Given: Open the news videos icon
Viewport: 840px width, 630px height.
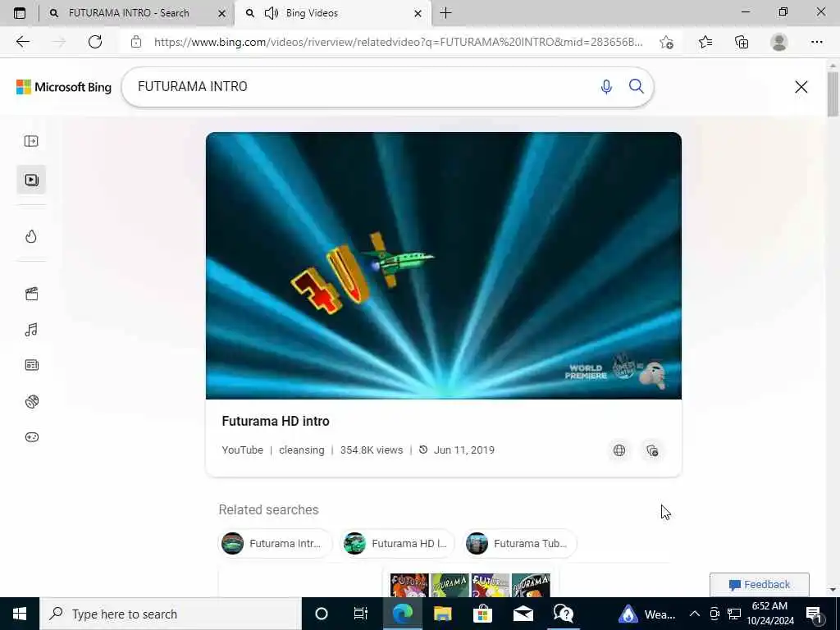Looking at the screenshot, I should pos(32,365).
